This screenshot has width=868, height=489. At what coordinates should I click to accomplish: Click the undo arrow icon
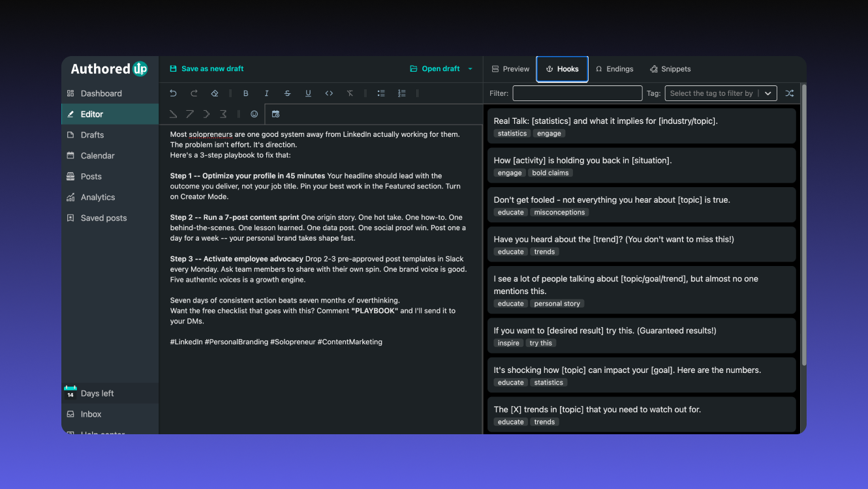[173, 93]
